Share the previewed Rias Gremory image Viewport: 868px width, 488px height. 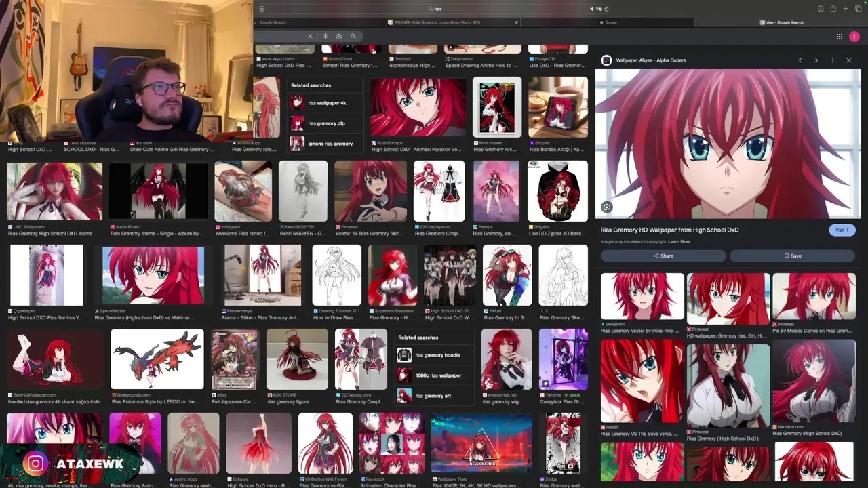(x=663, y=256)
